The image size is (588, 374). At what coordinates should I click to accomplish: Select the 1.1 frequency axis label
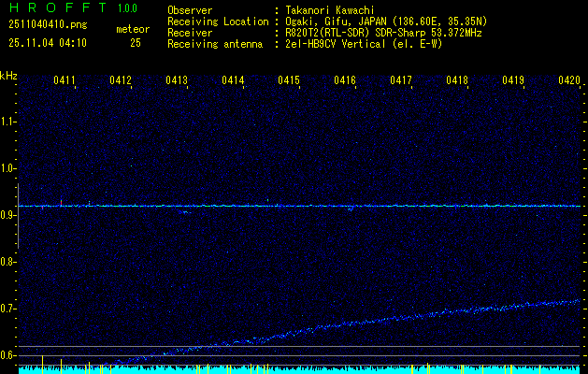(8, 121)
